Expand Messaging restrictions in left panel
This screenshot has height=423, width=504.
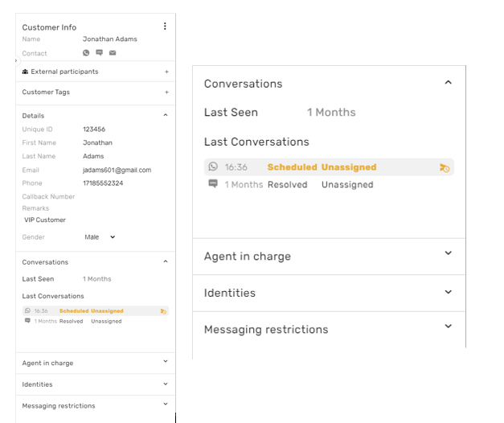tap(166, 404)
